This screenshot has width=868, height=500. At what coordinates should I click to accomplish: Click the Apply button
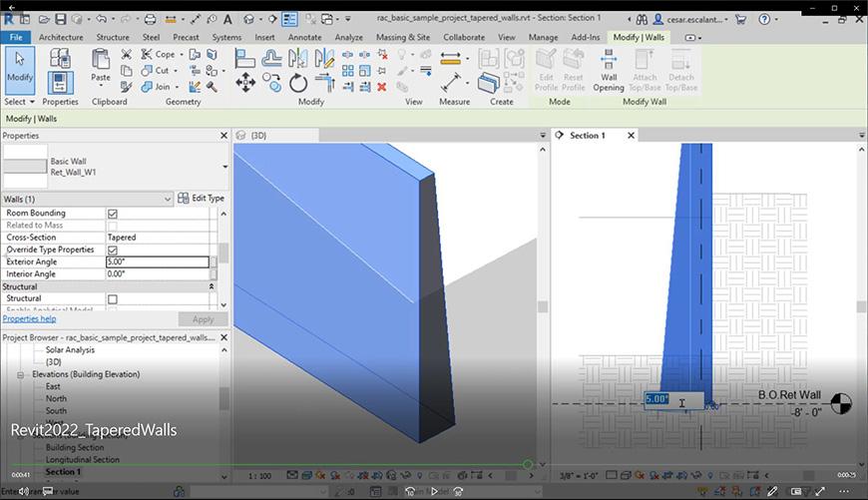(x=204, y=319)
